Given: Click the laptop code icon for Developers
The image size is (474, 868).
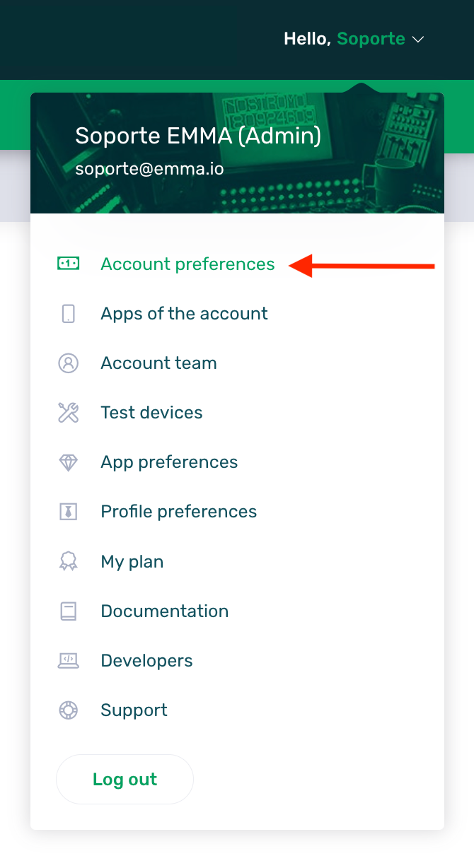Looking at the screenshot, I should [68, 660].
